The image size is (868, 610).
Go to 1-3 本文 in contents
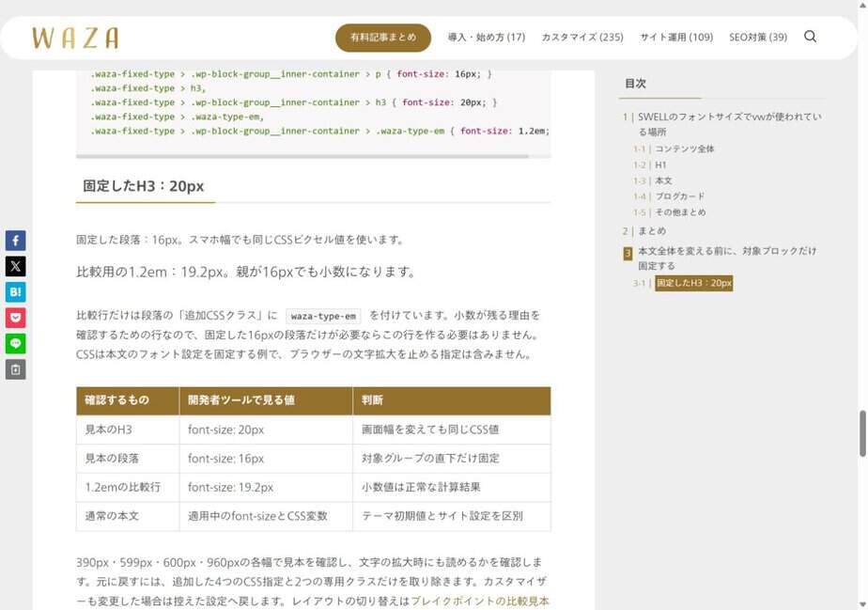tap(663, 180)
